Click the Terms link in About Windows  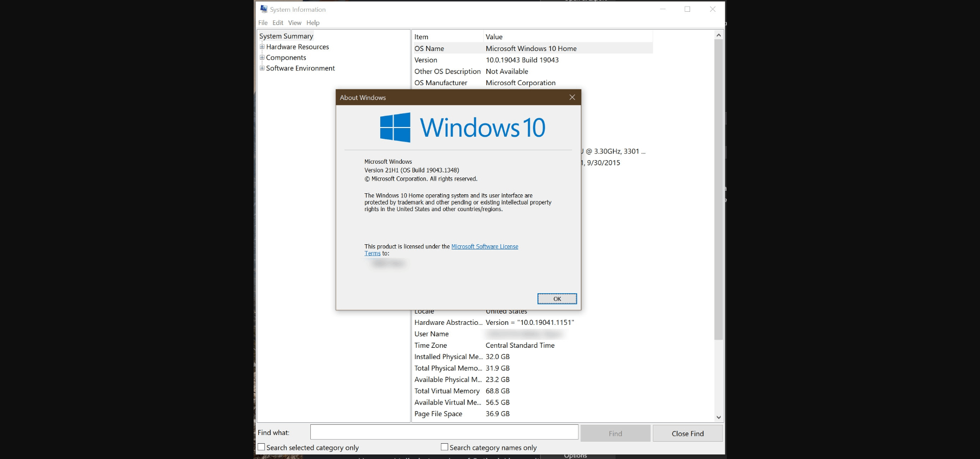pyautogui.click(x=373, y=253)
